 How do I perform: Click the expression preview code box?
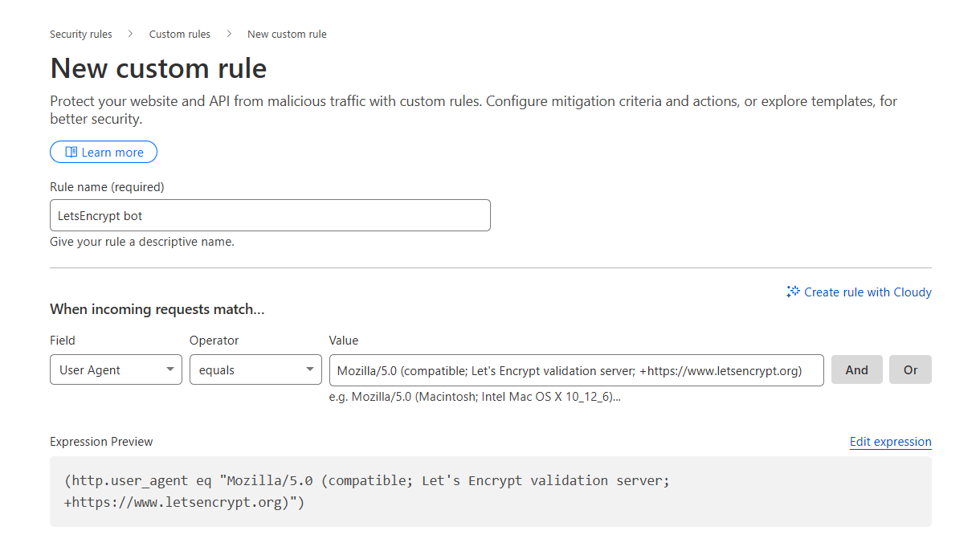pyautogui.click(x=491, y=492)
